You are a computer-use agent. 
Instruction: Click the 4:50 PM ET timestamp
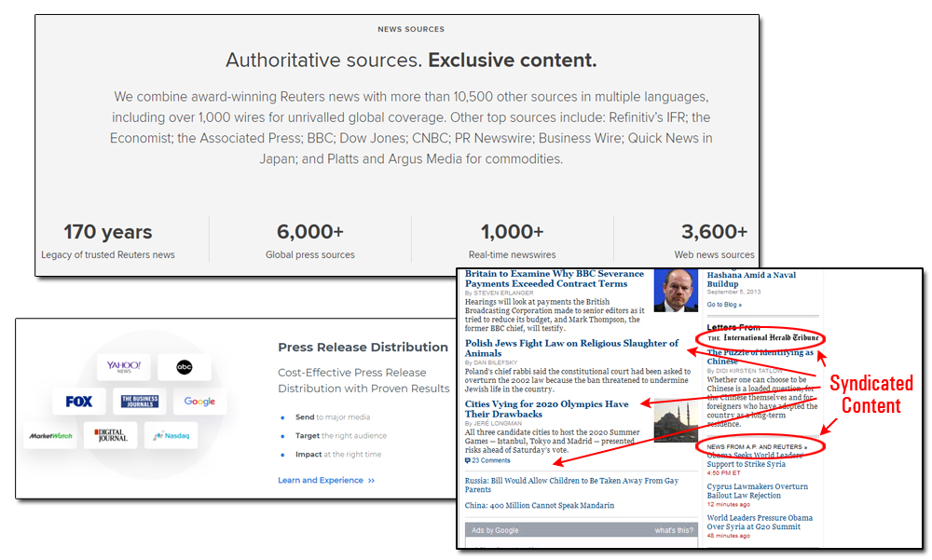pyautogui.click(x=723, y=473)
